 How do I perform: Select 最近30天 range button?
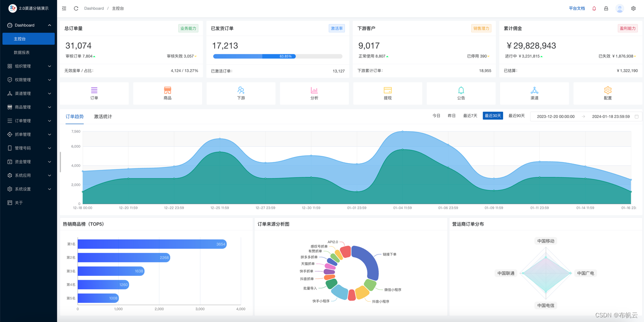[493, 116]
